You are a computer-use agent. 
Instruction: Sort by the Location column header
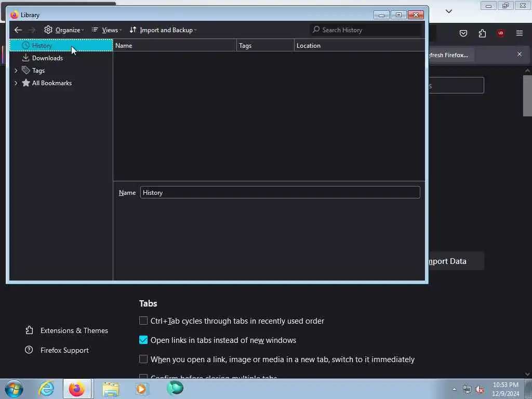[360, 46]
